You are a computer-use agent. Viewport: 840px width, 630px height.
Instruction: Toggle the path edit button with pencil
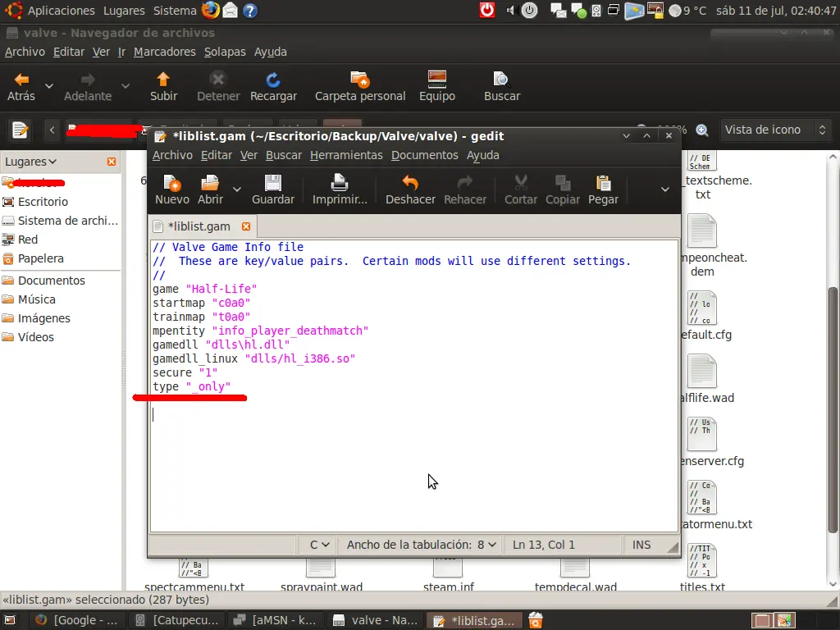click(x=20, y=130)
